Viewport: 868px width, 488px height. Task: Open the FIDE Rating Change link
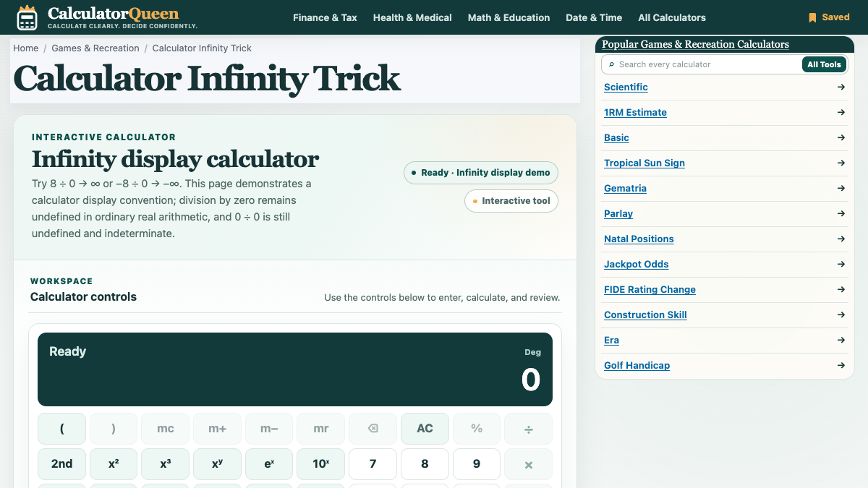click(x=650, y=289)
